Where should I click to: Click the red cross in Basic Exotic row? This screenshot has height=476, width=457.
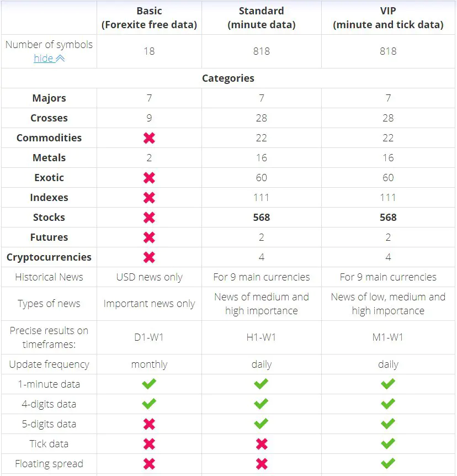149,178
